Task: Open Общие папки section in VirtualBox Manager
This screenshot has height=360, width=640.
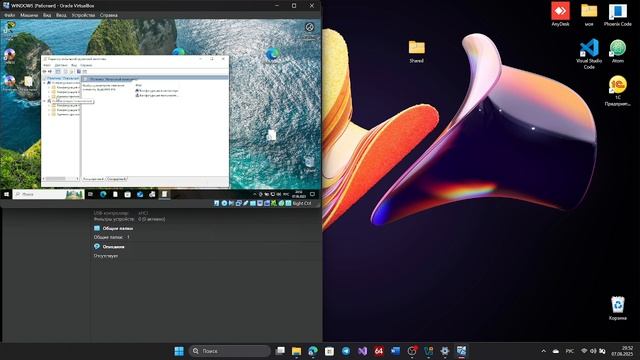Action: pos(118,229)
